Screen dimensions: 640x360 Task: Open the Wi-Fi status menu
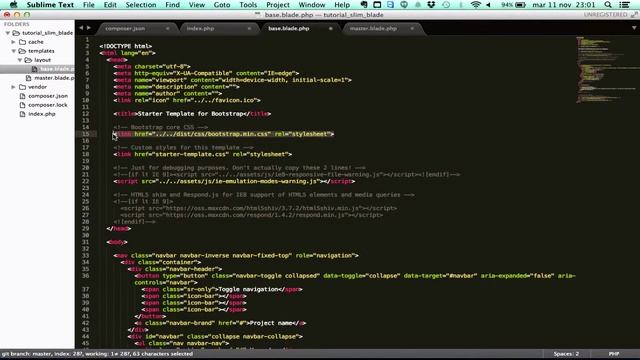click(x=475, y=5)
